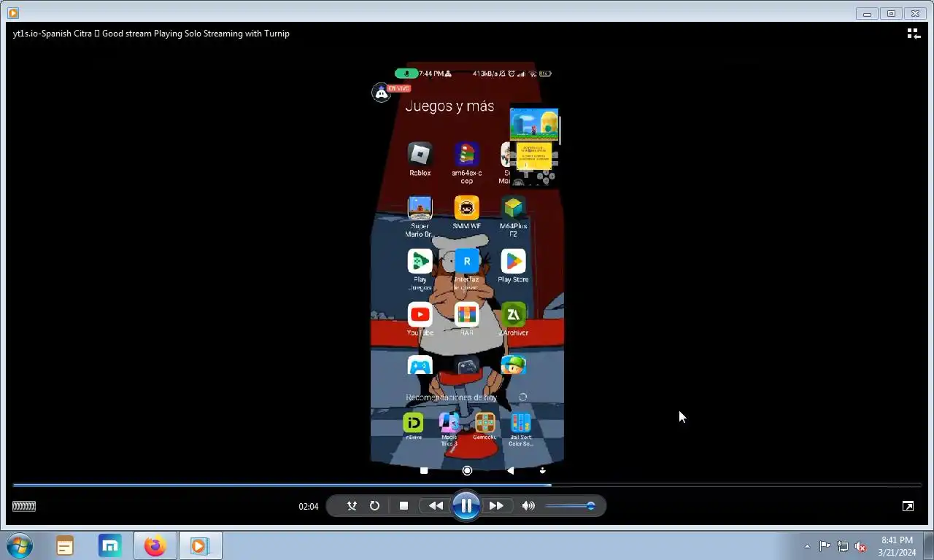Click the Super Mario Bros icon in video
This screenshot has height=560, width=934.
(x=420, y=208)
